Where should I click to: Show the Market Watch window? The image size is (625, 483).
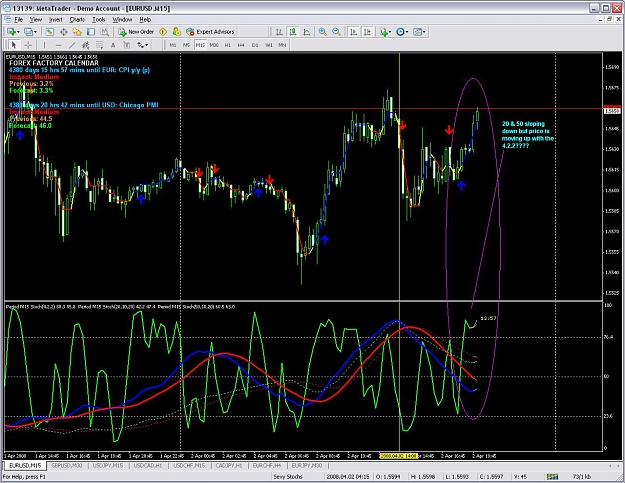[50, 32]
